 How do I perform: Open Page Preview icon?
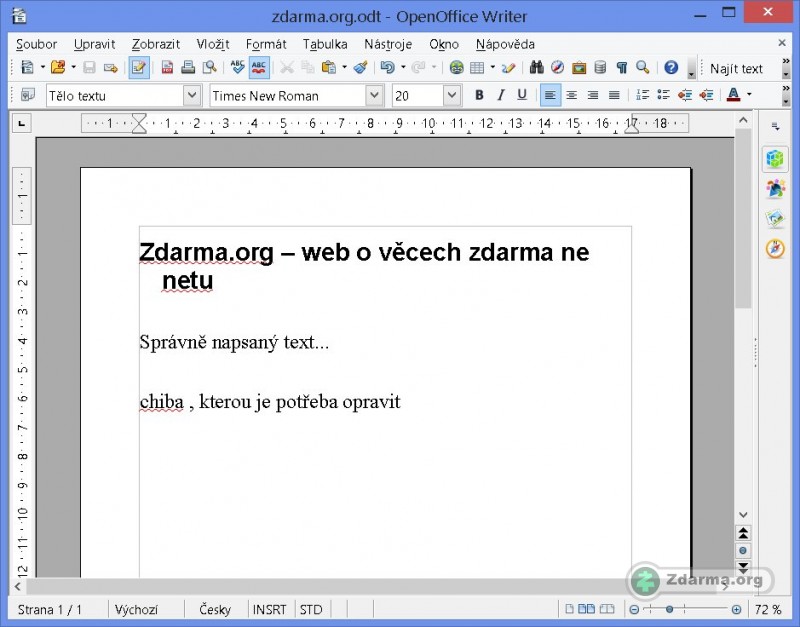pyautogui.click(x=209, y=67)
